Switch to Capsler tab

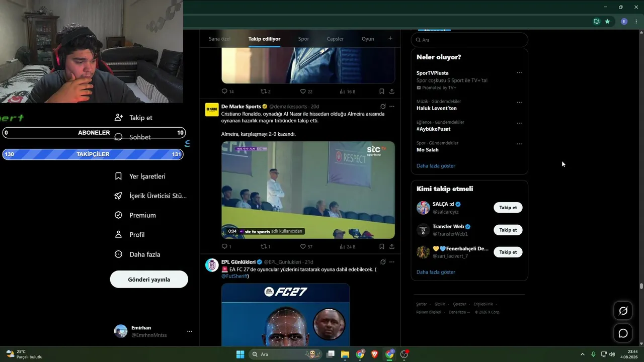tap(335, 39)
